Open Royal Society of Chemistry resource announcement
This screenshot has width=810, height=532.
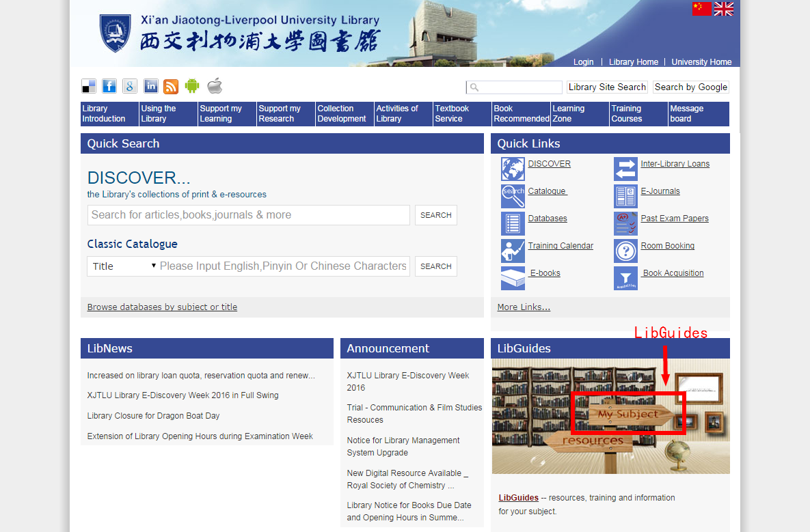407,479
